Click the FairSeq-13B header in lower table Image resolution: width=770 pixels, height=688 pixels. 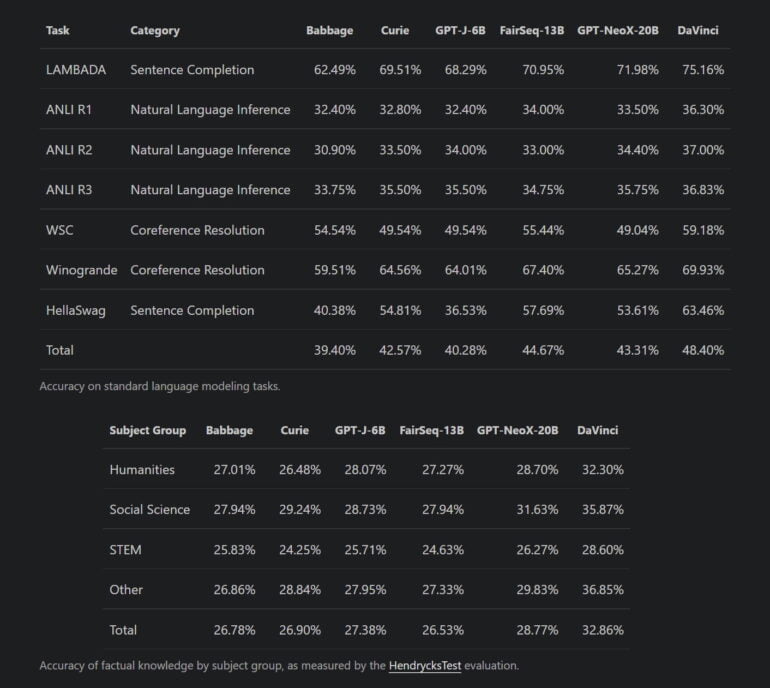[431, 430]
